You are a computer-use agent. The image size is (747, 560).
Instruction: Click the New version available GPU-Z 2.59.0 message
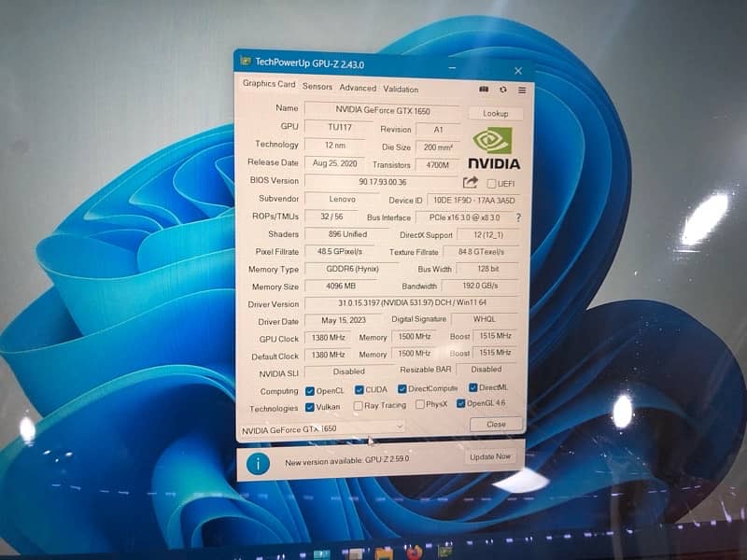click(346, 461)
